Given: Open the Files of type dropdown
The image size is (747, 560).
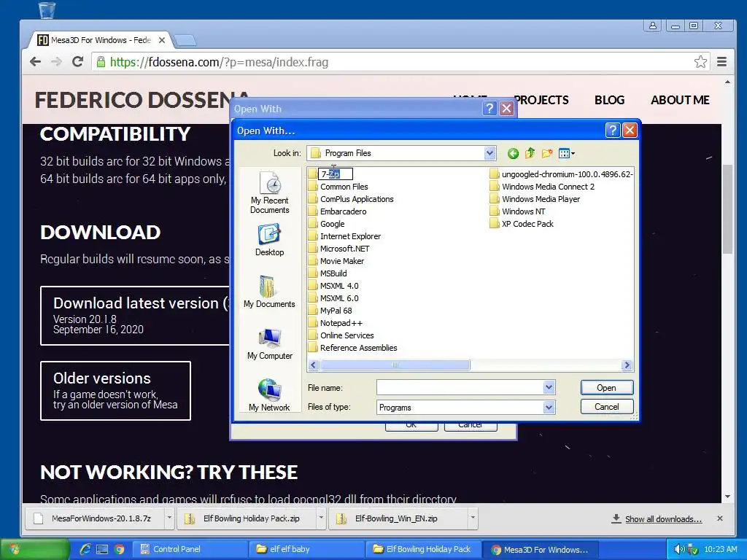Looking at the screenshot, I should click(549, 408).
